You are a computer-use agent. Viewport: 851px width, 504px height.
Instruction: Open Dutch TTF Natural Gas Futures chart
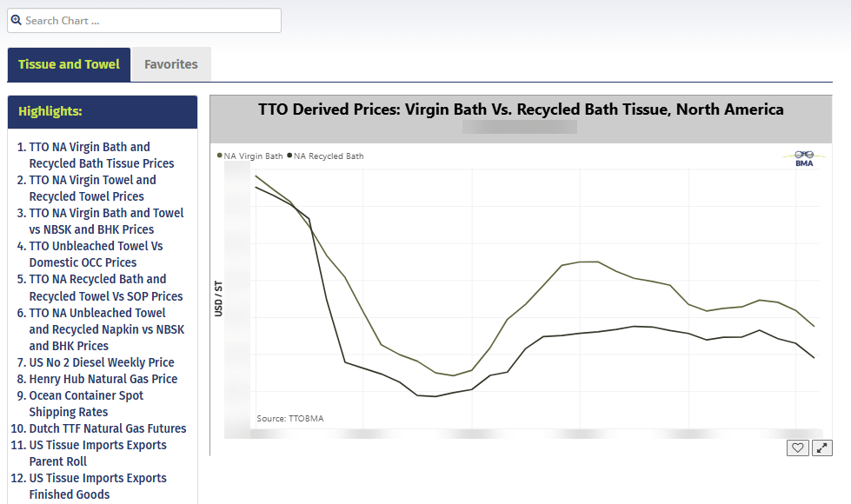tap(107, 428)
